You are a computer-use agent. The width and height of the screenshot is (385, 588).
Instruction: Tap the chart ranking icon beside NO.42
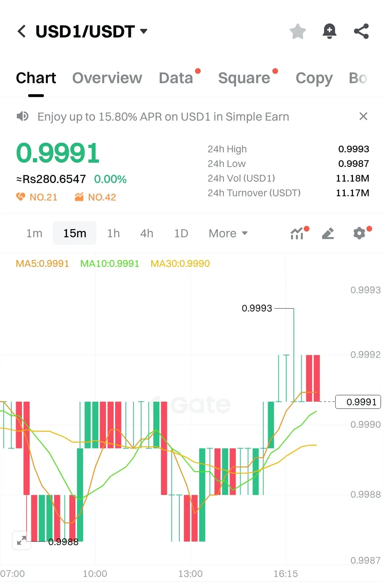(79, 197)
